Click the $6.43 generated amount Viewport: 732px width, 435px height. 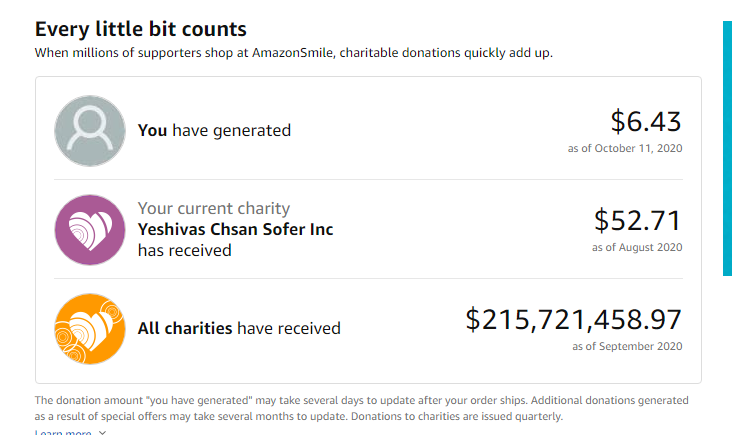tap(645, 122)
